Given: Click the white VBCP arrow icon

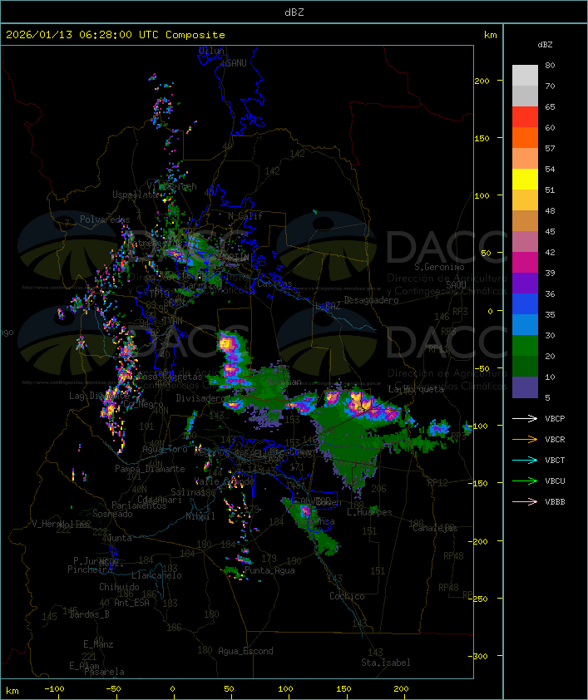Looking at the screenshot, I should [x=525, y=418].
